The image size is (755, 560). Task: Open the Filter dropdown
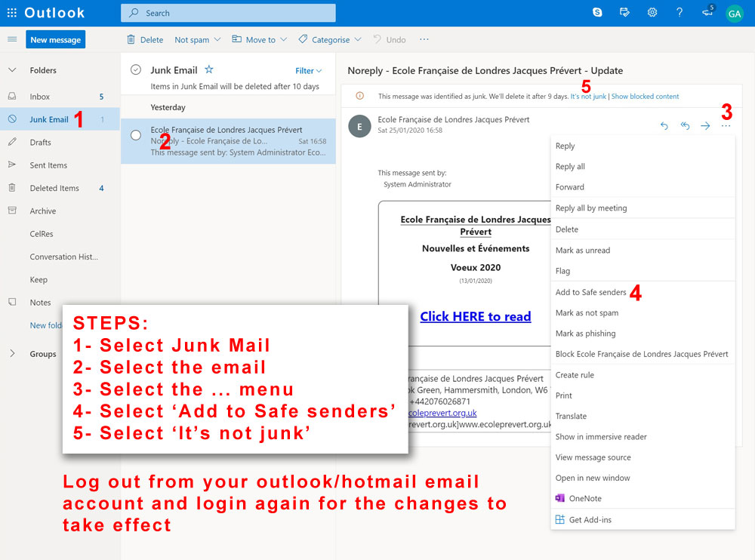coord(308,71)
